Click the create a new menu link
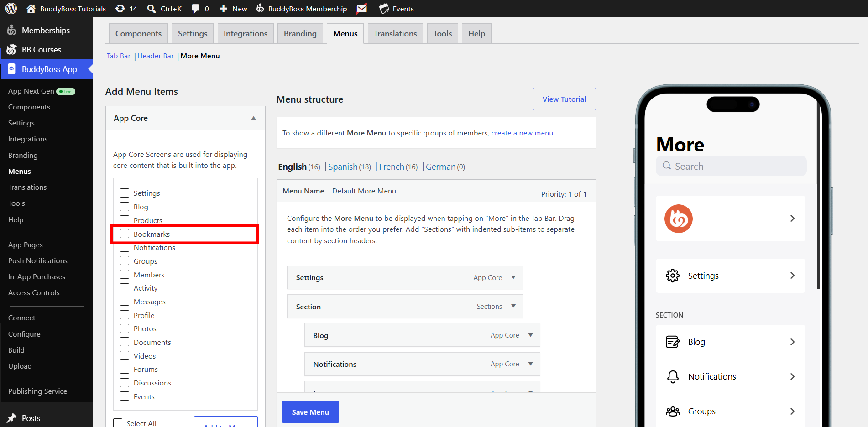This screenshot has width=868, height=427. pos(522,133)
